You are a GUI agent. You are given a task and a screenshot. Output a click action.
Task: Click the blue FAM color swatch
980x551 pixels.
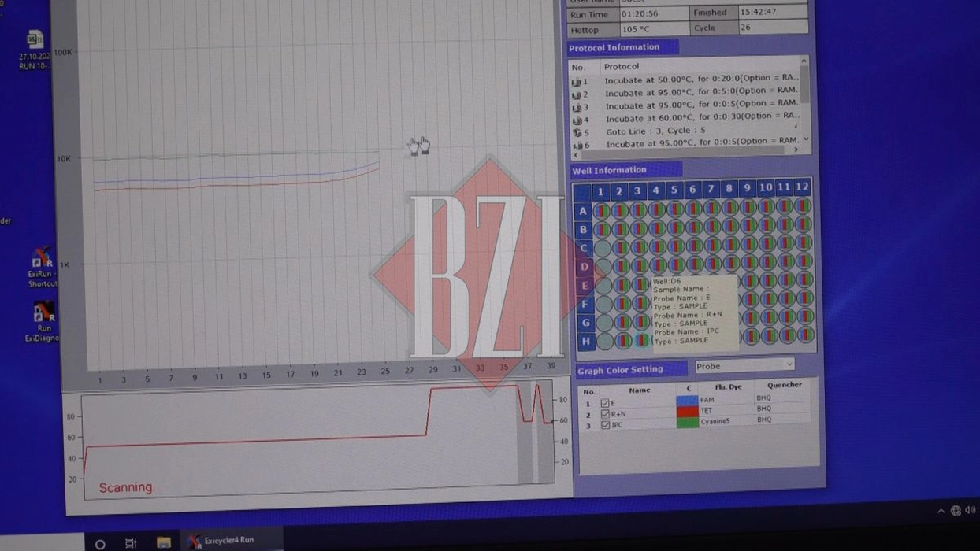(686, 400)
